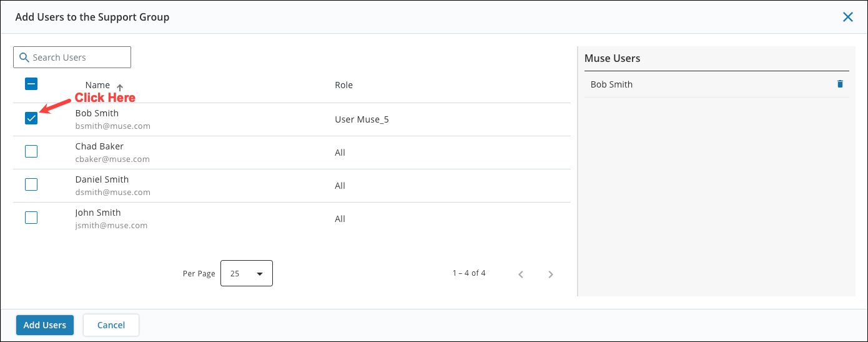Toggle the select-all header checkbox
The image size is (868, 342).
click(x=31, y=84)
